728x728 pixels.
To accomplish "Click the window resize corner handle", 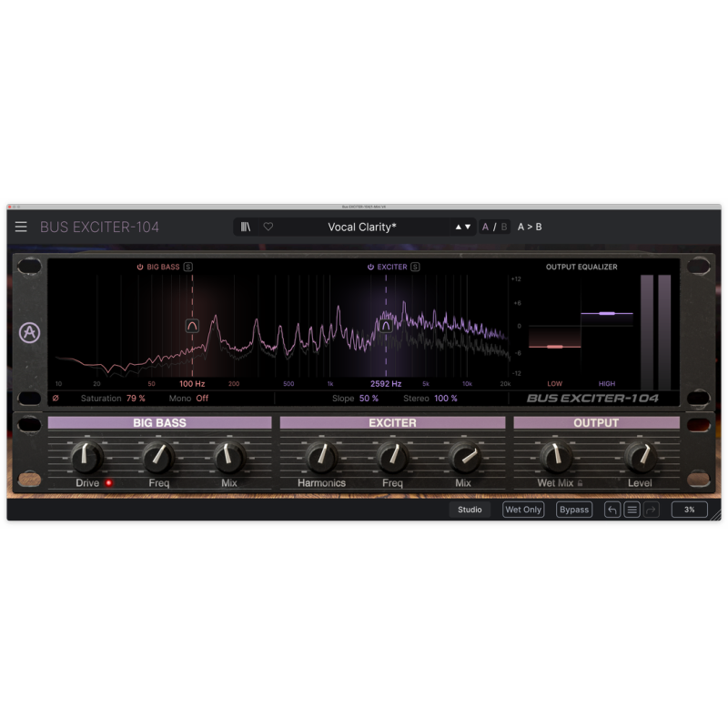I will [x=716, y=514].
